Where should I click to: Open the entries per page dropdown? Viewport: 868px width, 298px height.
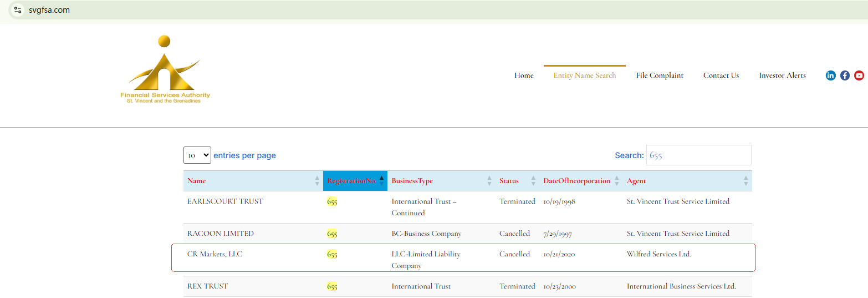pyautogui.click(x=197, y=155)
